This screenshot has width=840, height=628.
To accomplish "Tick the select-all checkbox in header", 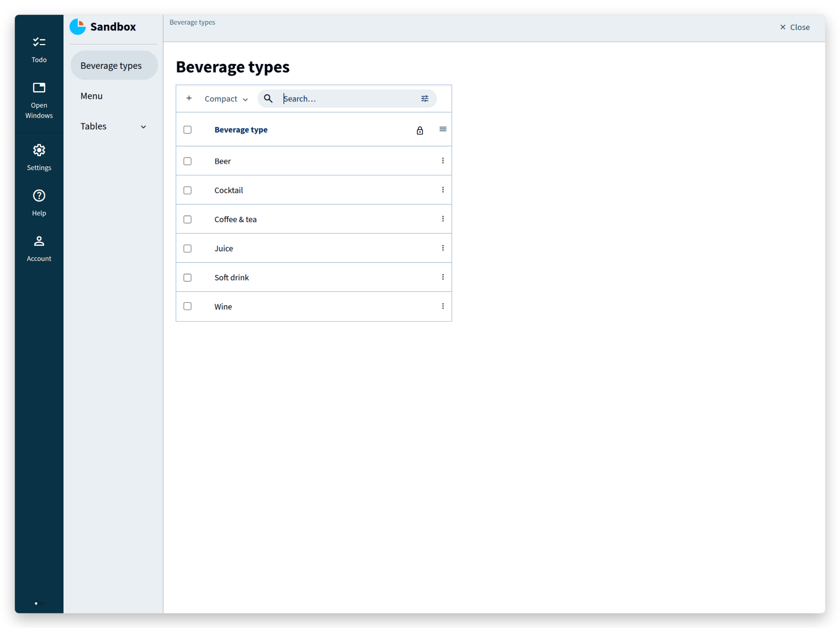I will click(187, 130).
